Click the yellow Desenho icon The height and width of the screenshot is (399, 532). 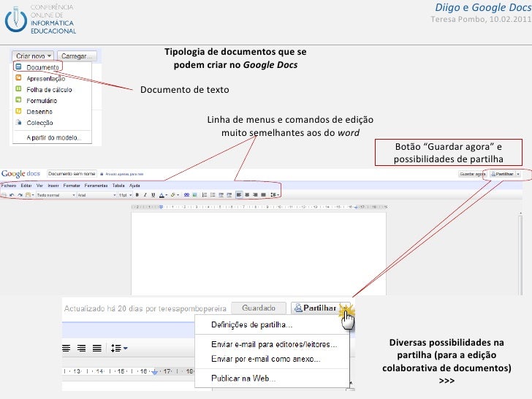point(19,111)
